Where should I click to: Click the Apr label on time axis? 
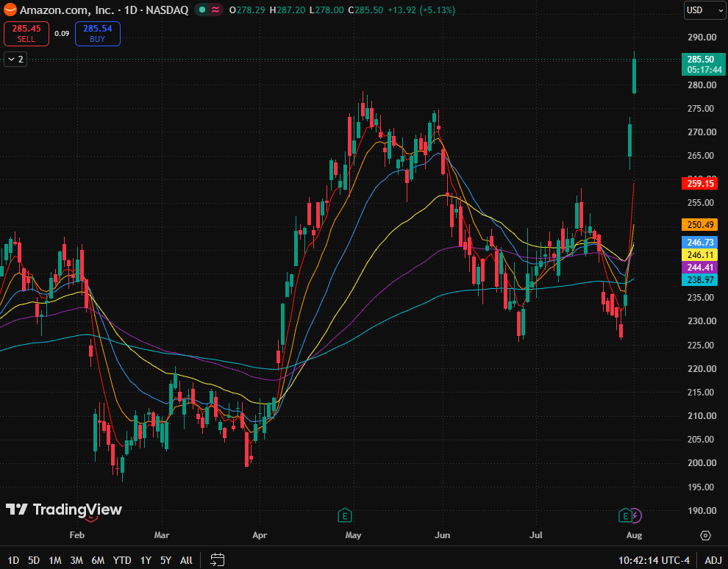tap(260, 535)
